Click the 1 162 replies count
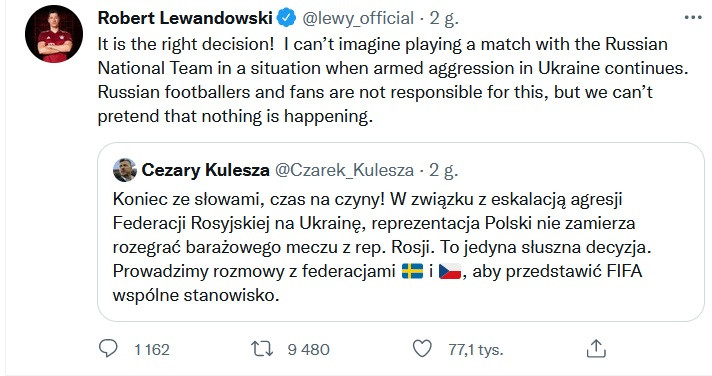 [152, 349]
